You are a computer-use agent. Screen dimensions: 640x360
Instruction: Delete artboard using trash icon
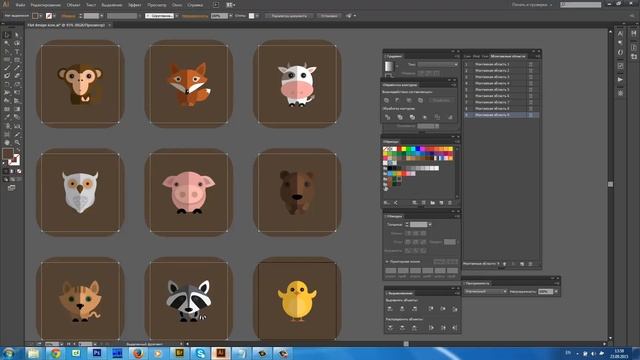pyautogui.click(x=531, y=264)
